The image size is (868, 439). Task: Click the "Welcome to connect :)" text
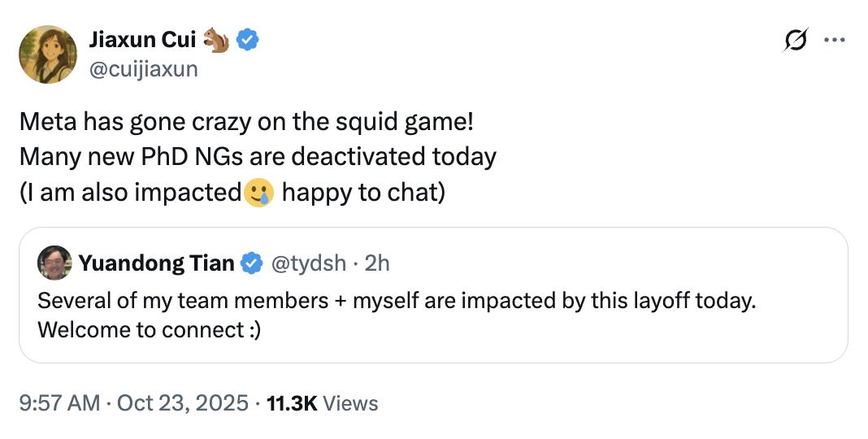click(x=150, y=332)
